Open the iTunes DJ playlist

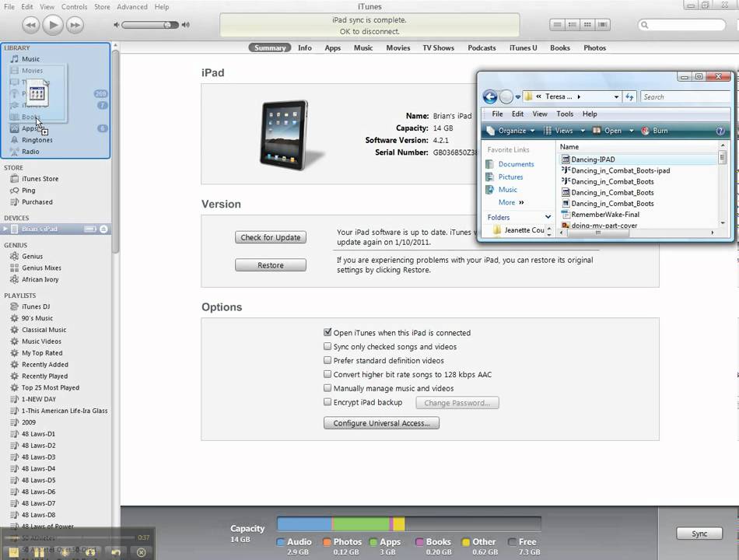point(35,306)
